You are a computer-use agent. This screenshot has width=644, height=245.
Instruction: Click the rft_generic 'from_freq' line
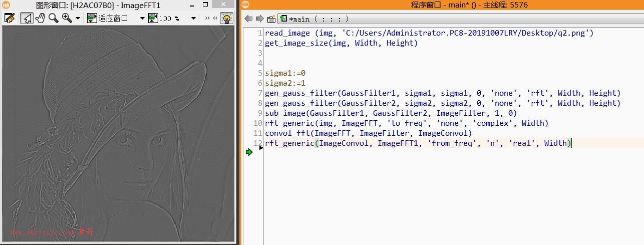click(418, 143)
